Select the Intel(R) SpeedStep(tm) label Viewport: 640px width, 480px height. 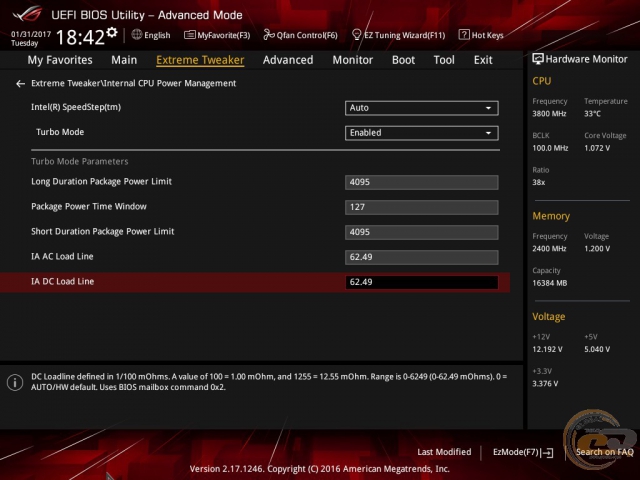76,107
